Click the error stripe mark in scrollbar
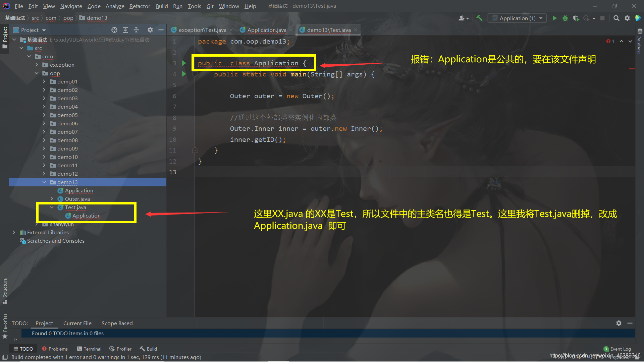Screen dimensions: 644x362 632,69
